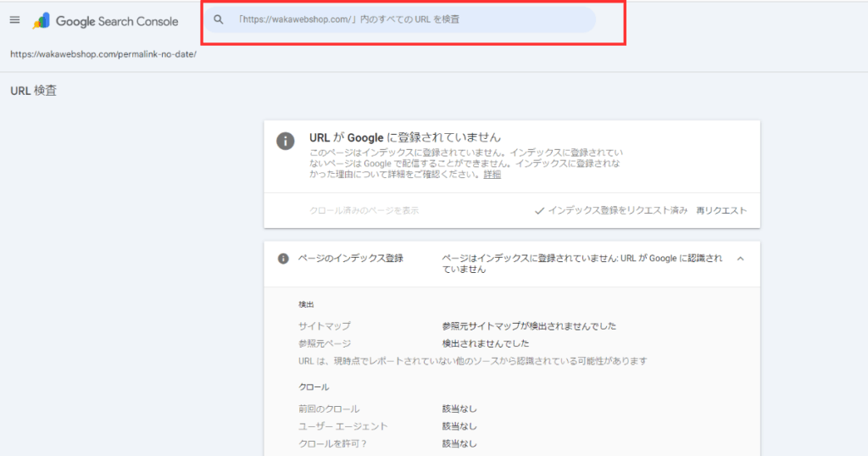Click the Google Search Console logo icon
868x456 pixels.
pyautogui.click(x=41, y=21)
